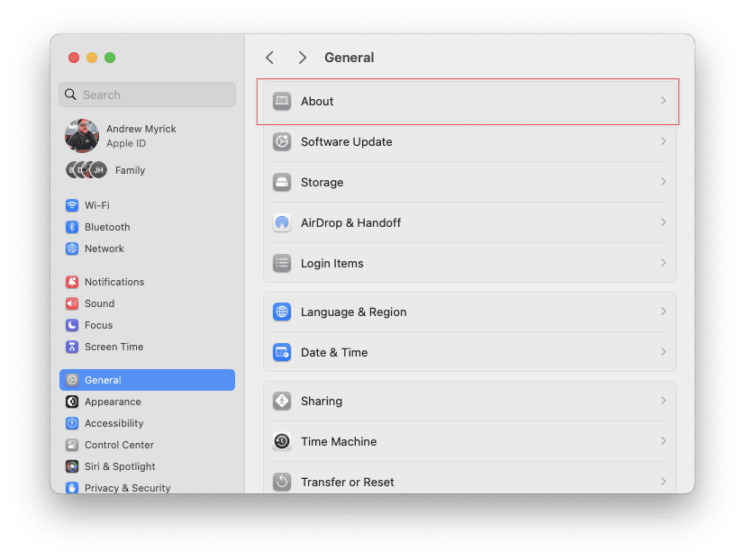Switch to the Appearance pane

148,402
